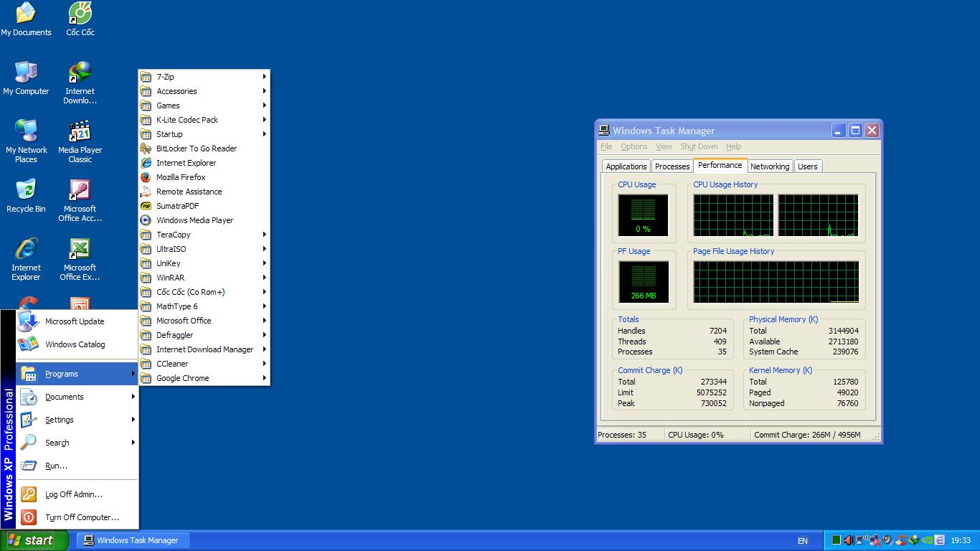Click the volume speaker tray icon

pos(849,540)
